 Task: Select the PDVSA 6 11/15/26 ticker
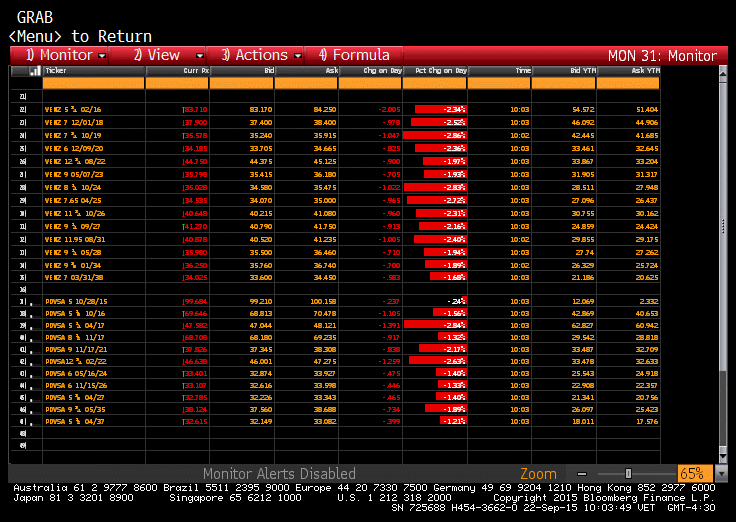point(77,386)
